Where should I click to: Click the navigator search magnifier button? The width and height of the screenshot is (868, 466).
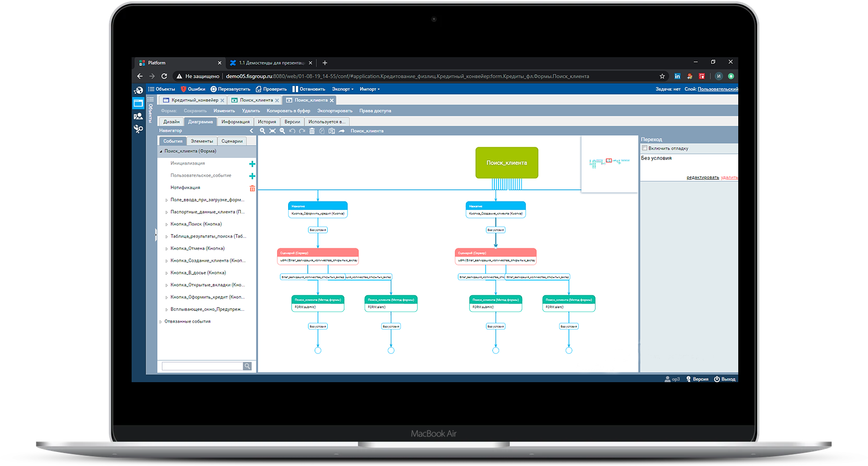(247, 366)
